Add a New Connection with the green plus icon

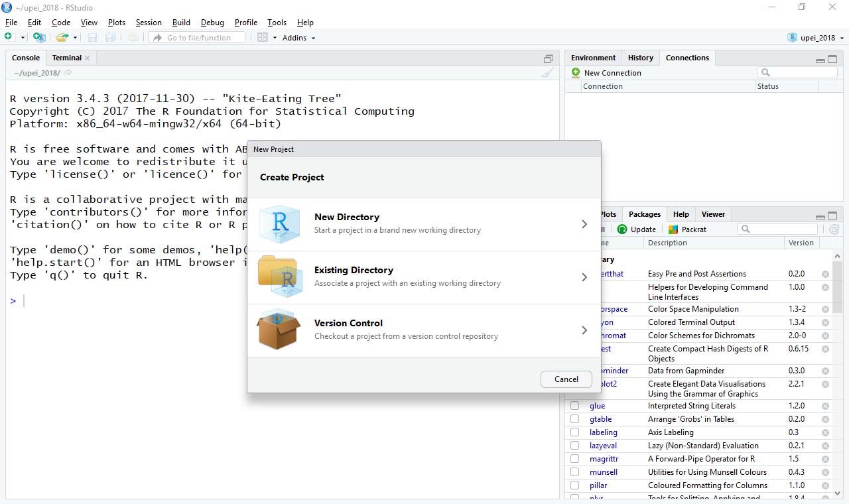coord(575,72)
